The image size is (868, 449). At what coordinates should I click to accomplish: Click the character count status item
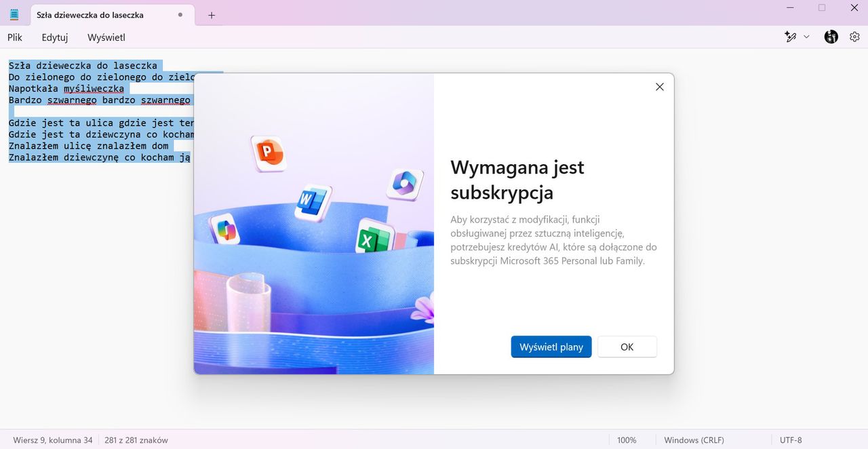[136, 440]
